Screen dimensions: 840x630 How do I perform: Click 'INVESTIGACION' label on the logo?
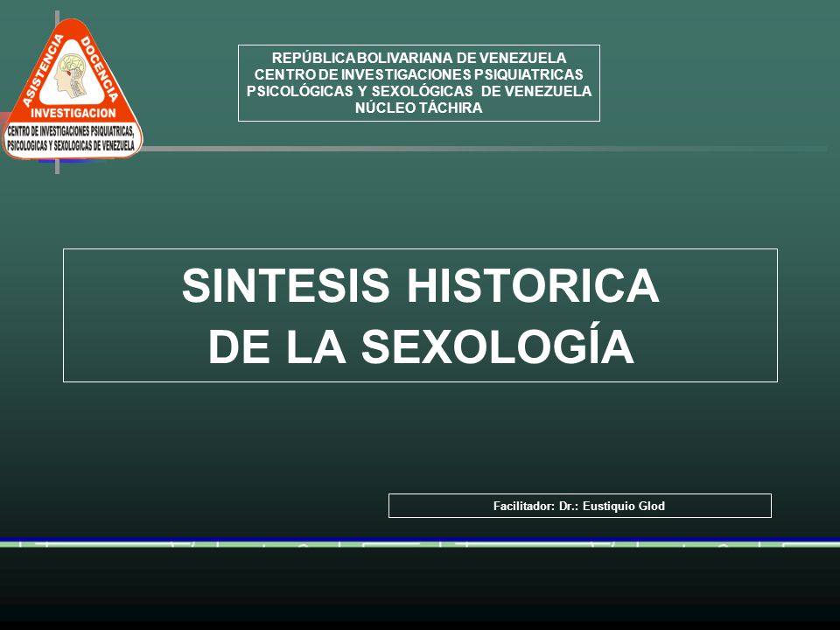pos(73,113)
